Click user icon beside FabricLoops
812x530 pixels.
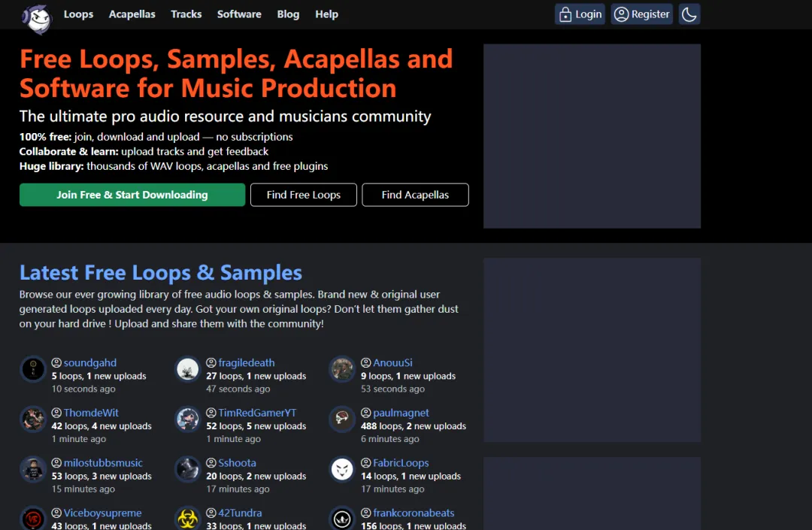366,463
